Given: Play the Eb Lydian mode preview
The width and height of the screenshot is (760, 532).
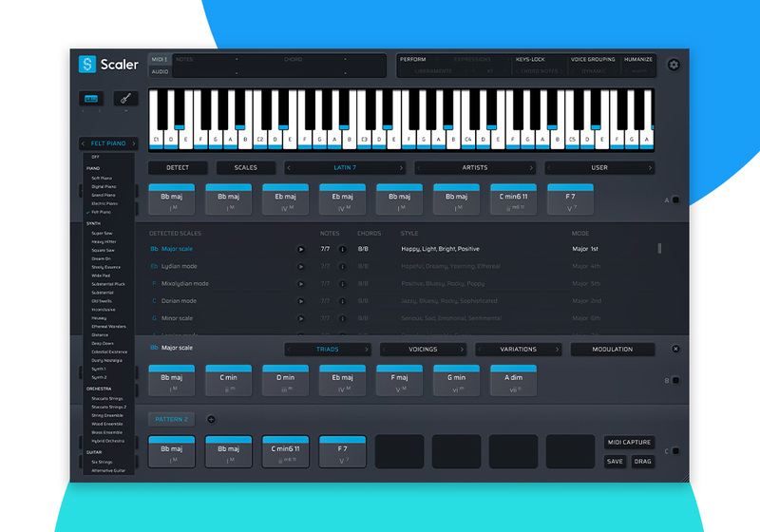Looking at the screenshot, I should (301, 267).
